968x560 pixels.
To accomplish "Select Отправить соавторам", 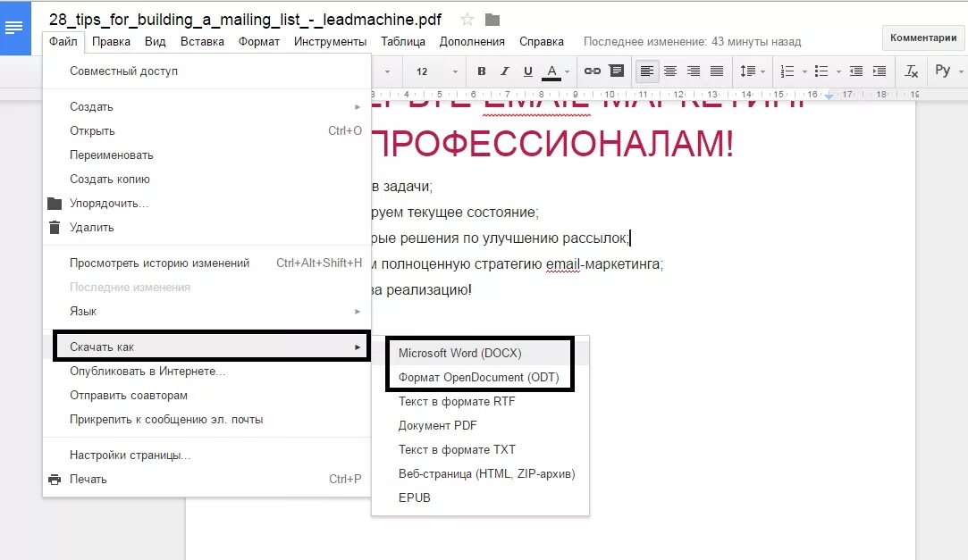I will coord(206,395).
